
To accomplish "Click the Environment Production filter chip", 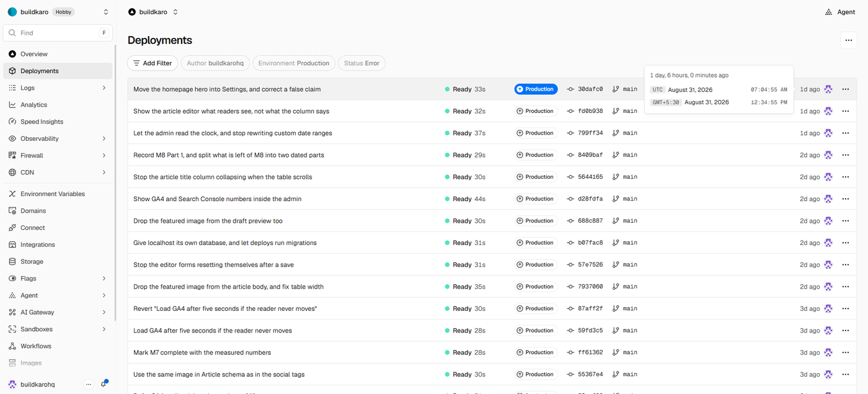I will click(x=294, y=63).
